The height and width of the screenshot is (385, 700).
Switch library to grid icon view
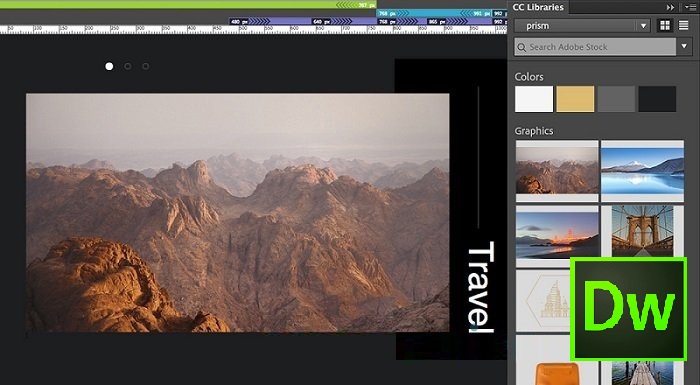point(665,25)
